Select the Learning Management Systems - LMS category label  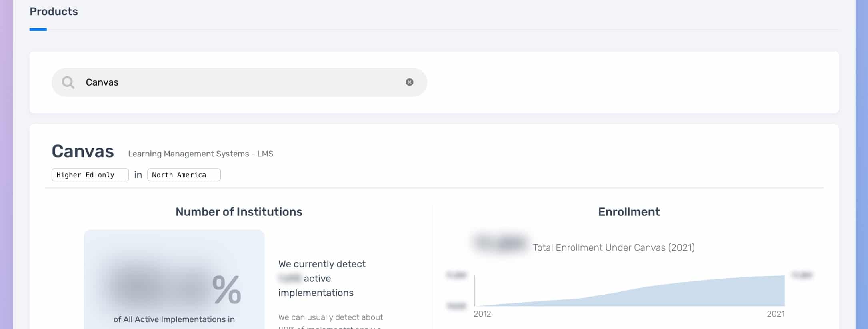200,154
